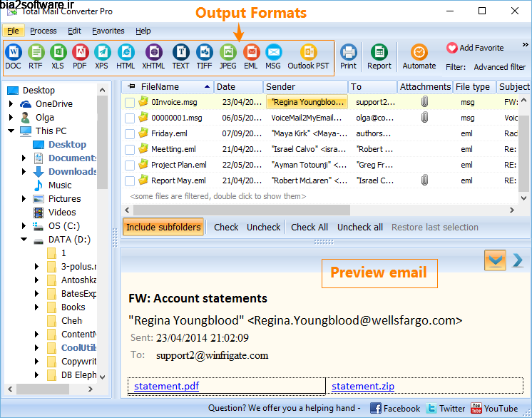This screenshot has width=532, height=418.
Task: Open the Report tool
Action: click(x=379, y=56)
